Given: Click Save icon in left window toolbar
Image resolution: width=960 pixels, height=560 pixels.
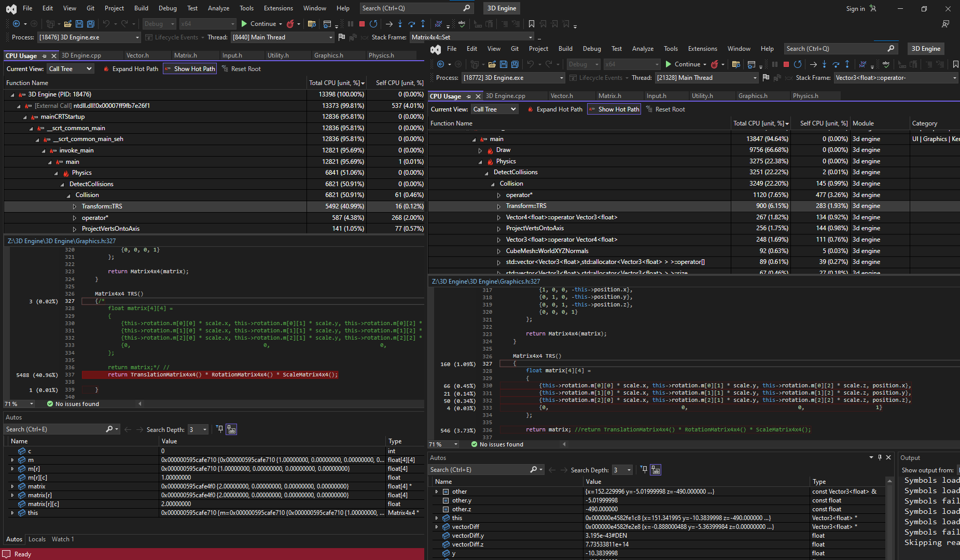Looking at the screenshot, I should click(79, 24).
